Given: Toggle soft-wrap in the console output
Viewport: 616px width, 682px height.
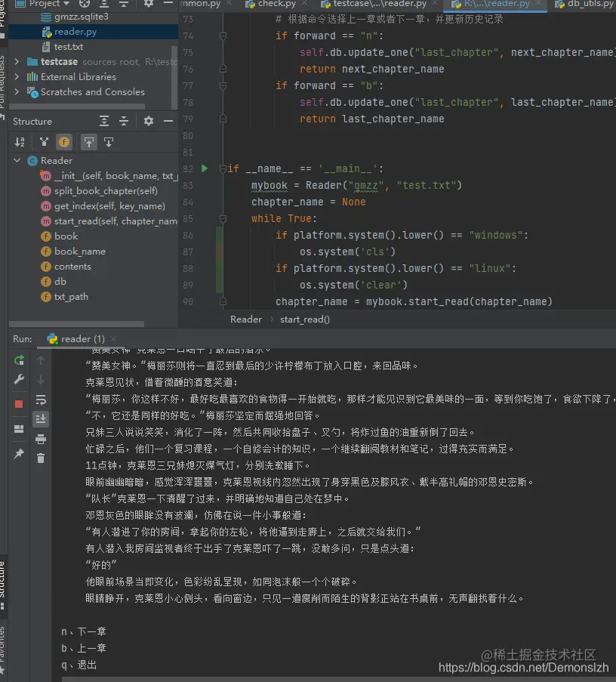Looking at the screenshot, I should tap(40, 400).
